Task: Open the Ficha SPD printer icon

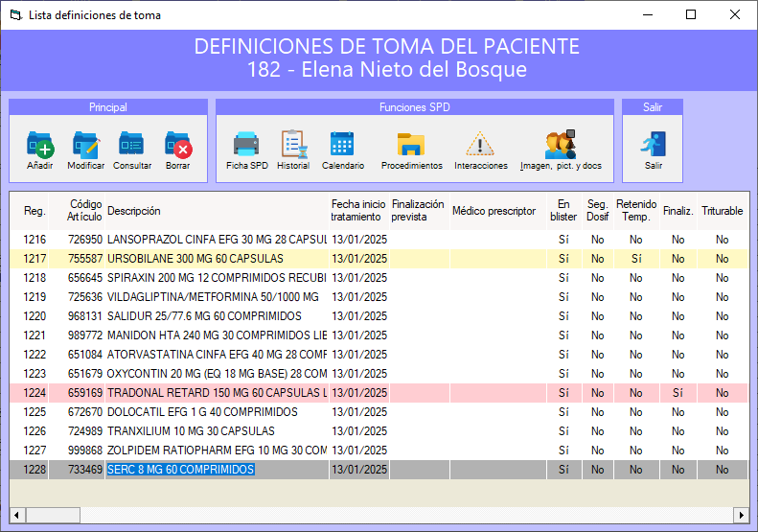Action: tap(246, 144)
